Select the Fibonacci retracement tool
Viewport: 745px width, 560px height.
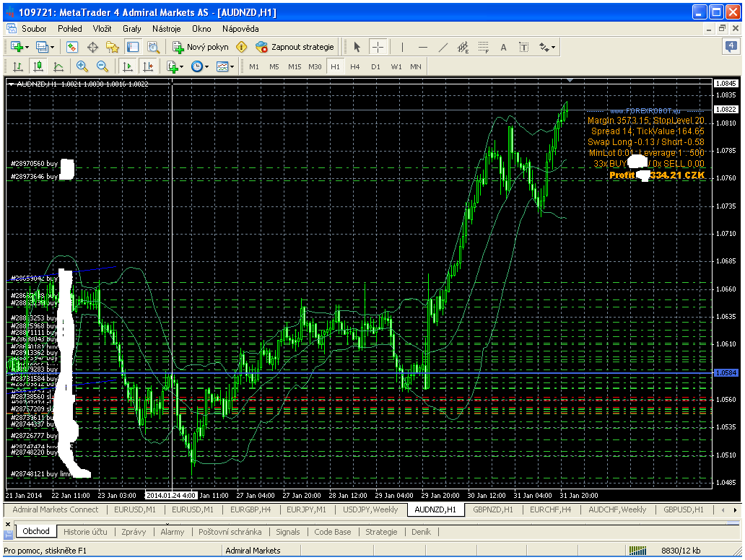click(484, 47)
